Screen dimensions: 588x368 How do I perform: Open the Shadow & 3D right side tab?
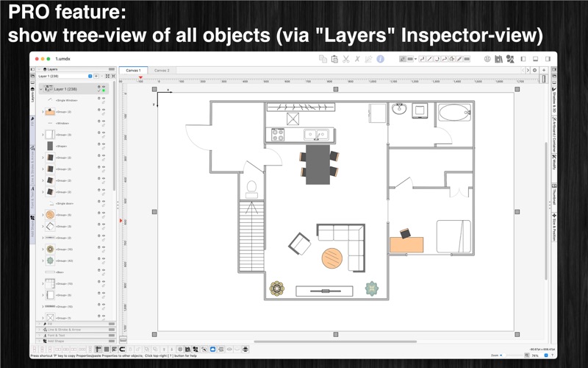tap(554, 100)
